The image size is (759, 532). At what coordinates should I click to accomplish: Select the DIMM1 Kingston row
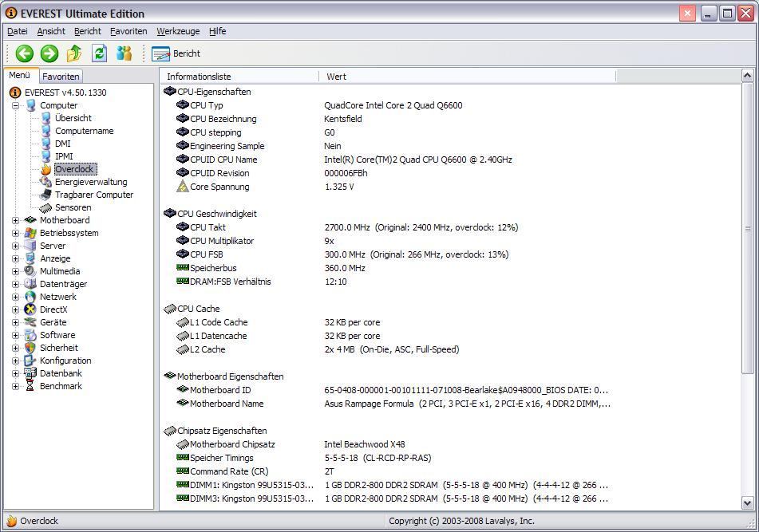[387, 485]
